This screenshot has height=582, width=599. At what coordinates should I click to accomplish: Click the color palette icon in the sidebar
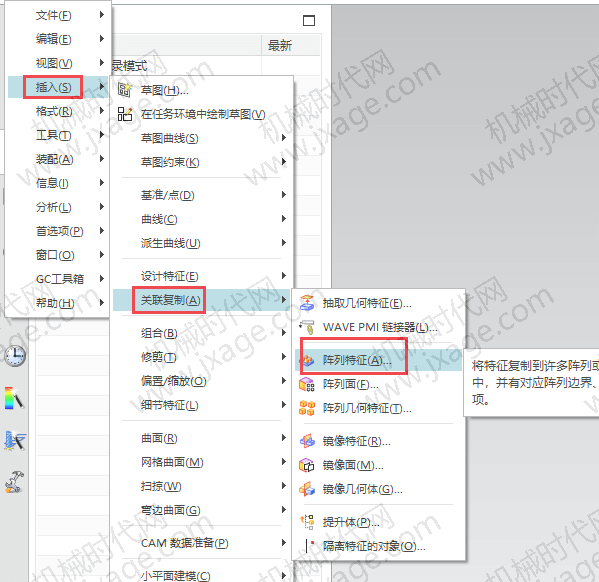15,398
